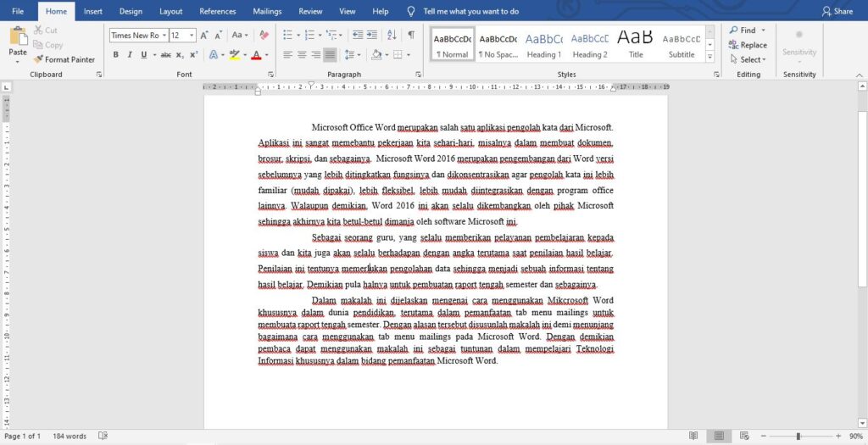Image resolution: width=868 pixels, height=445 pixels.
Task: Collapse the ribbon arrow
Action: (x=860, y=75)
